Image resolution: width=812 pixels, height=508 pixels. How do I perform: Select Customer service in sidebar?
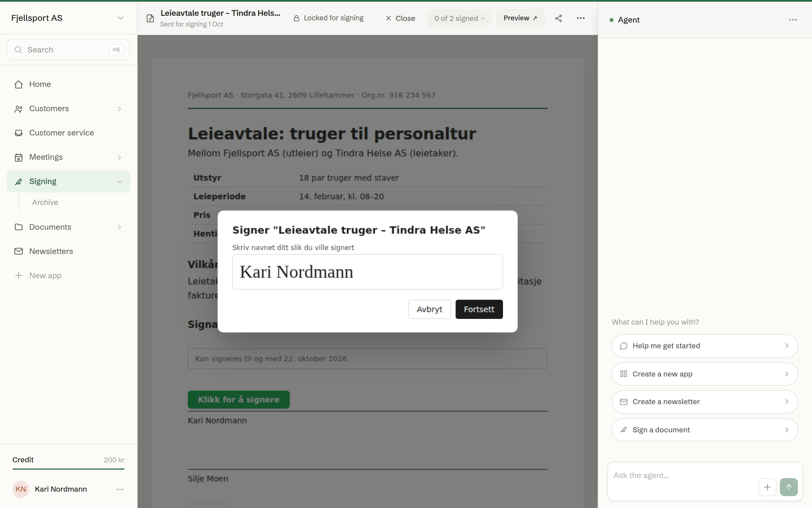point(69,133)
